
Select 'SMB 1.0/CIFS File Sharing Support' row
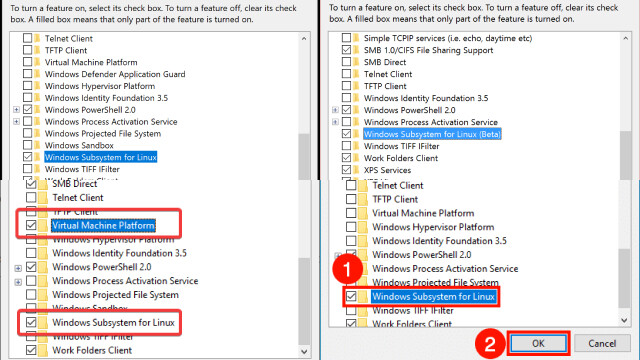tap(429, 50)
